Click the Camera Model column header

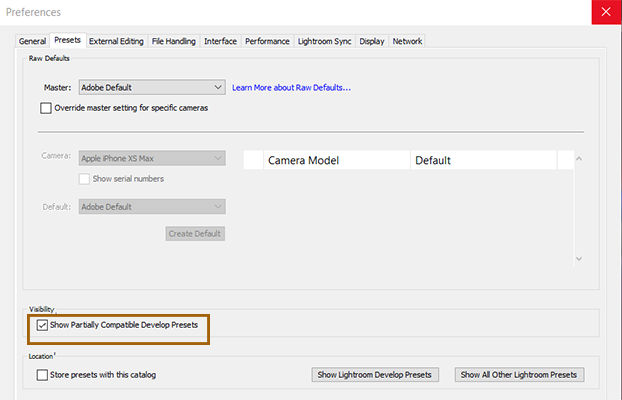[x=336, y=160]
